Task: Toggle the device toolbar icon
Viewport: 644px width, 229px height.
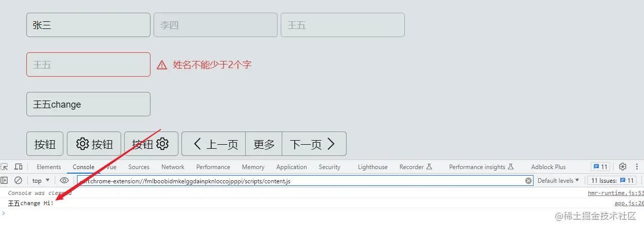Action: [x=18, y=167]
